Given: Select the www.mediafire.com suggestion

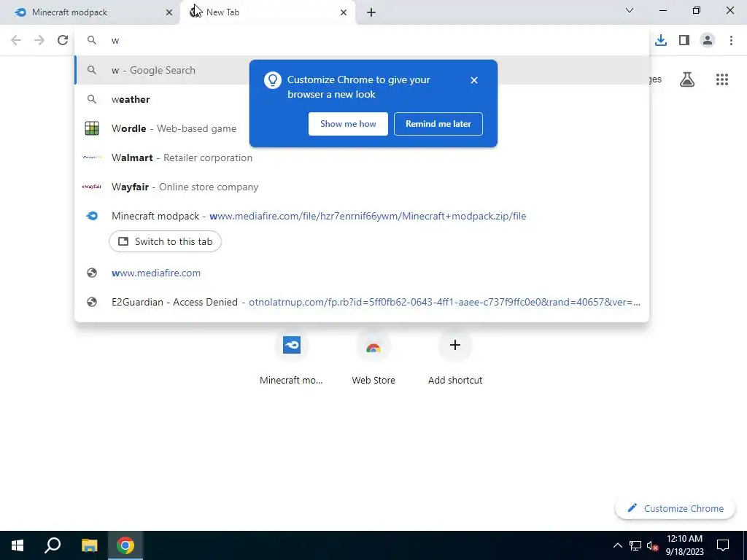Looking at the screenshot, I should [x=362, y=273].
